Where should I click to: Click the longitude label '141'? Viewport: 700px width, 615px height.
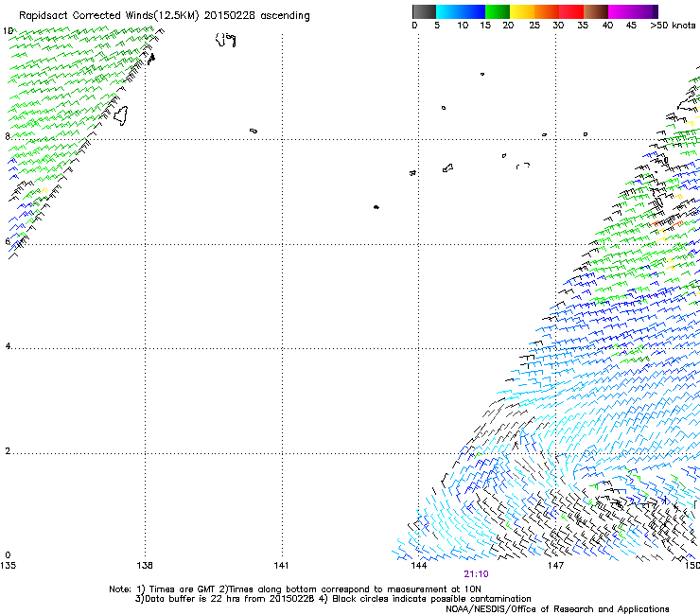click(281, 566)
